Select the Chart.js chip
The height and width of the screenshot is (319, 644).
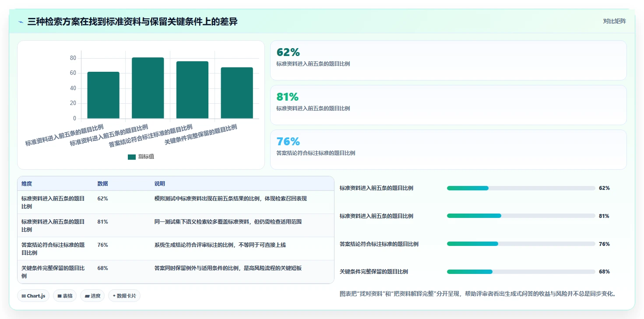click(x=34, y=296)
